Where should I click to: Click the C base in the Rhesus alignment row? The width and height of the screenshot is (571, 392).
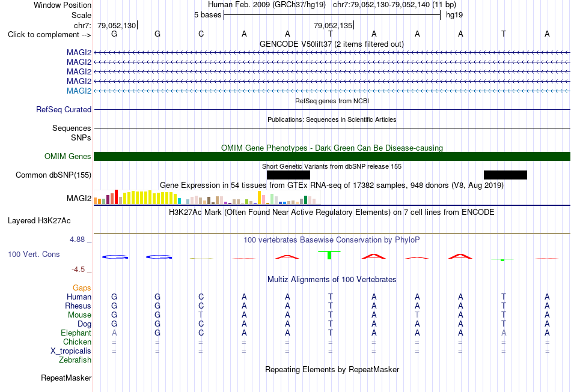tap(201, 306)
